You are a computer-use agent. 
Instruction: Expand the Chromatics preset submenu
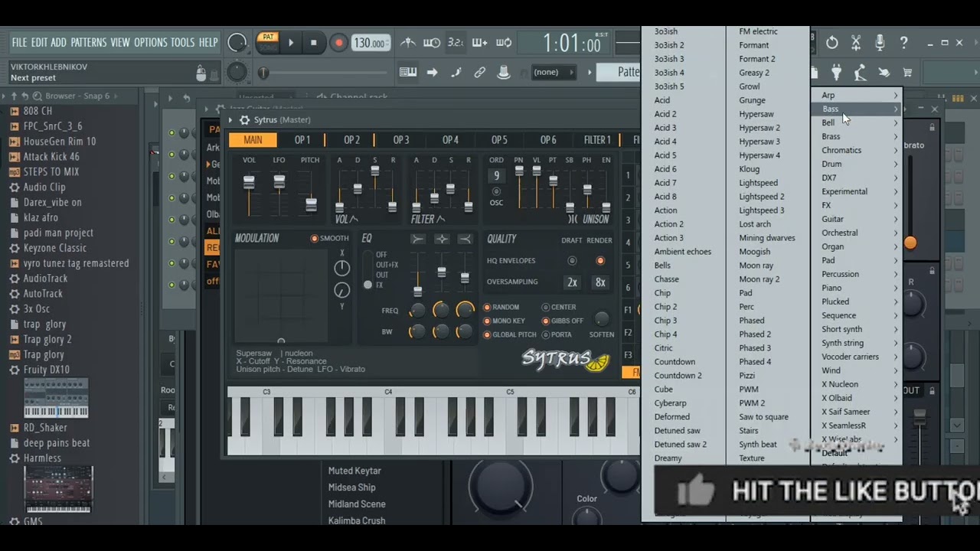click(x=857, y=150)
